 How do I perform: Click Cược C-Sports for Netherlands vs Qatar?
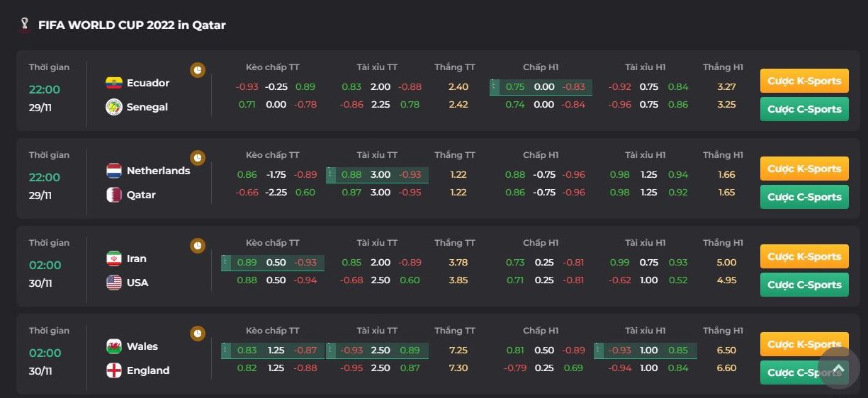804,197
